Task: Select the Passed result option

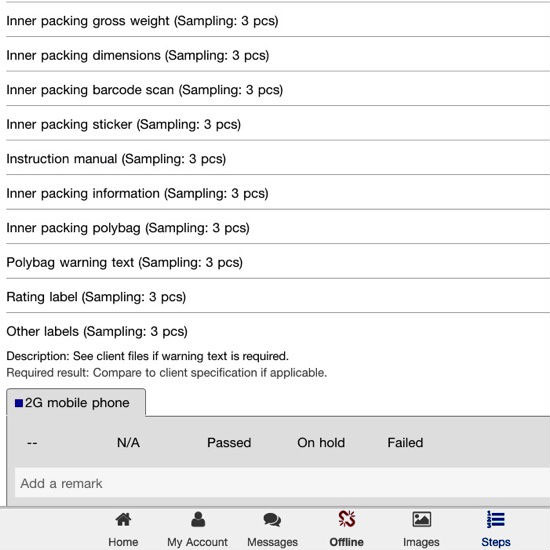Action: pyautogui.click(x=229, y=443)
